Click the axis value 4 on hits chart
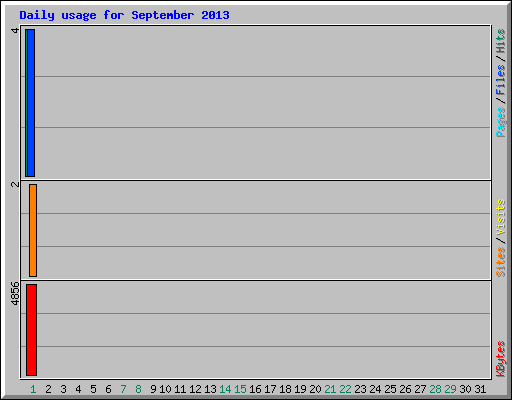 15,31
